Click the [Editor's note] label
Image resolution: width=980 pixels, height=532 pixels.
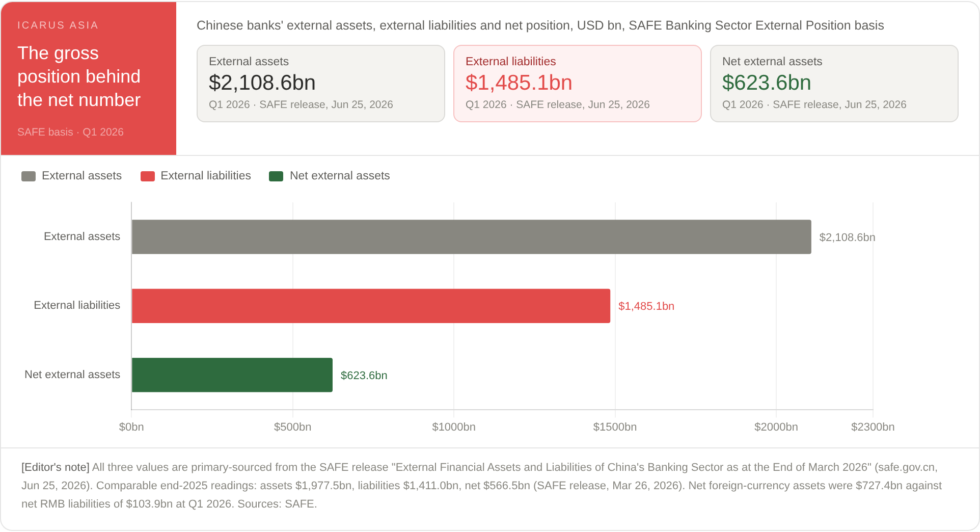pyautogui.click(x=56, y=467)
